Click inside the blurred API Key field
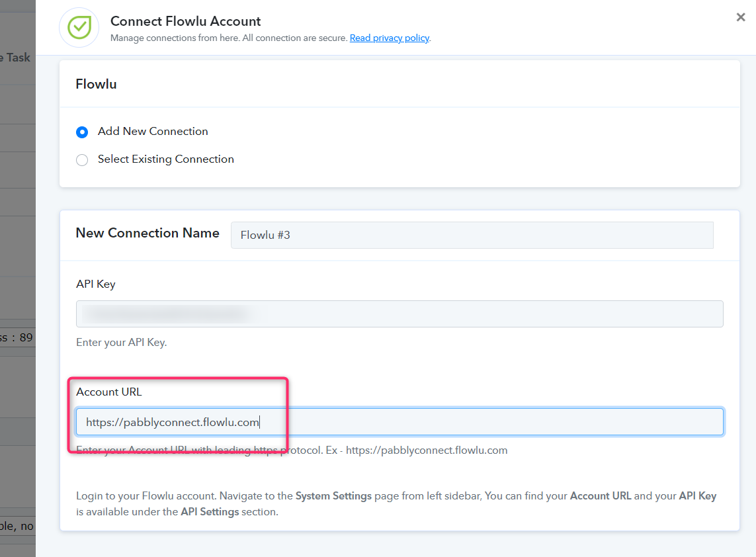Screen dimensions: 756x557 click(399, 314)
